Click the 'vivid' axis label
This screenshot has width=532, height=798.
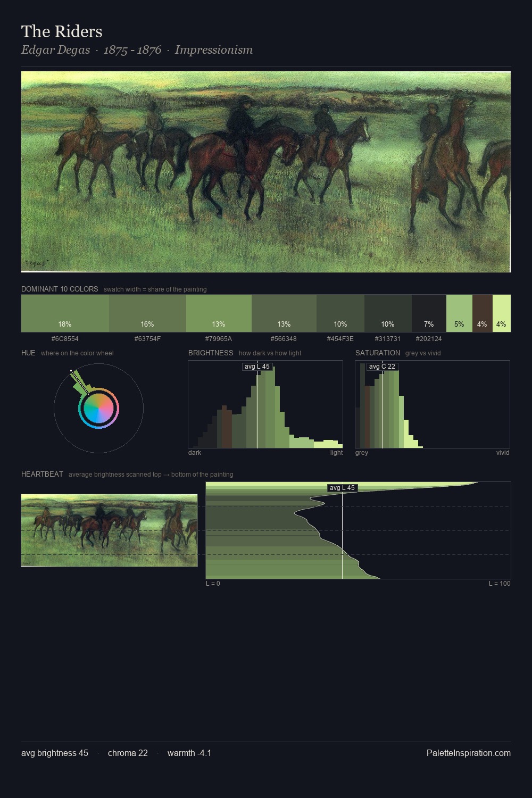pos(503,453)
